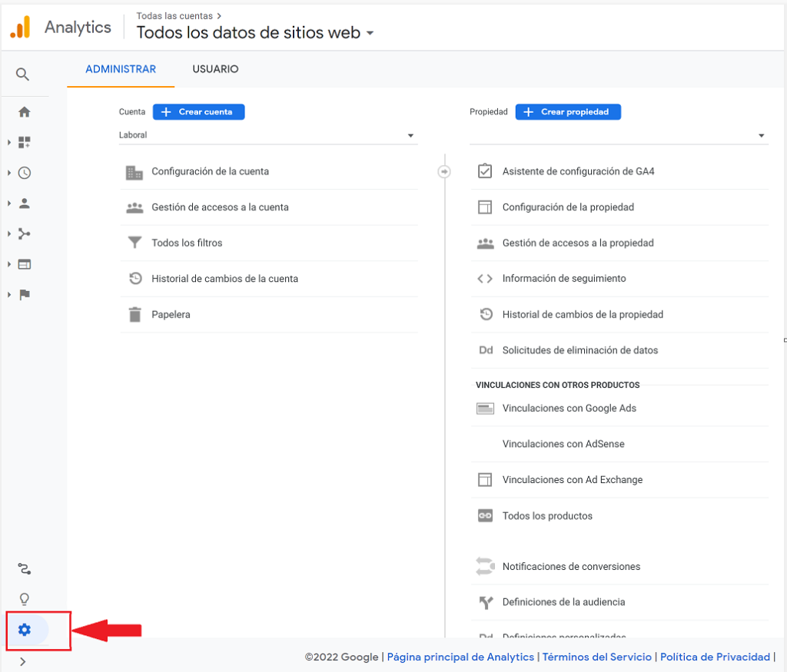Click the Analytics logo icon
The height and width of the screenshot is (672, 787).
point(21,27)
